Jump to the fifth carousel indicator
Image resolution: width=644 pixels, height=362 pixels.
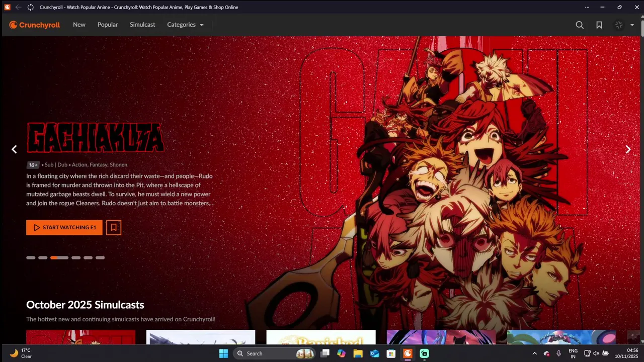tap(88, 257)
